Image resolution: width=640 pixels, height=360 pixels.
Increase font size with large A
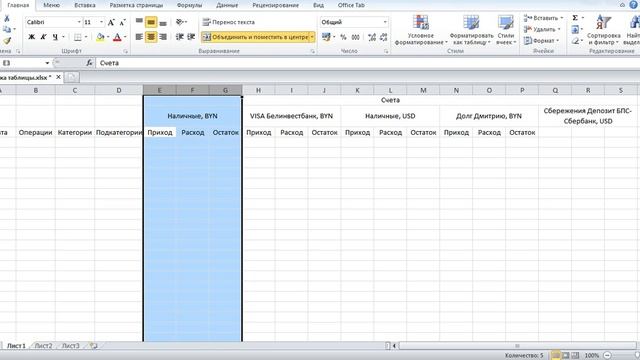pyautogui.click(x=111, y=22)
